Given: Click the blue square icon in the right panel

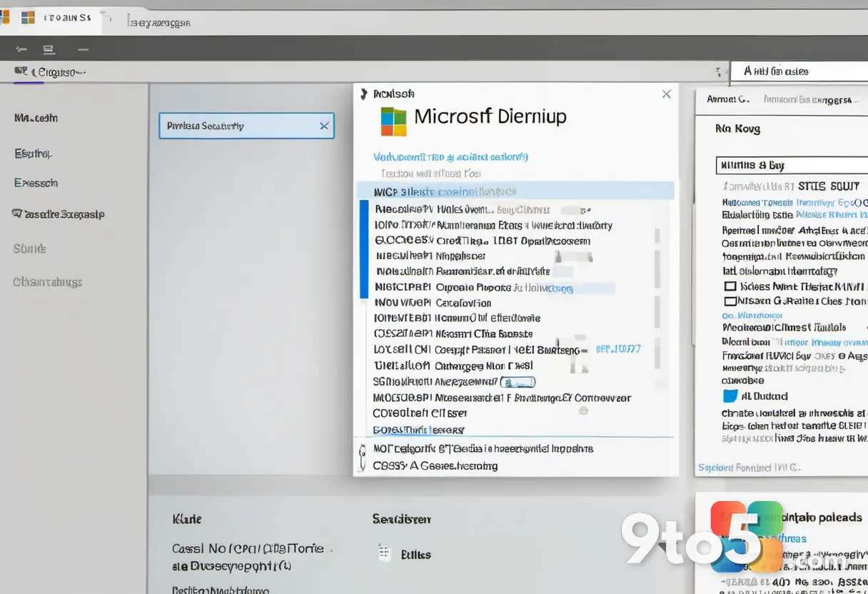Looking at the screenshot, I should click(730, 396).
